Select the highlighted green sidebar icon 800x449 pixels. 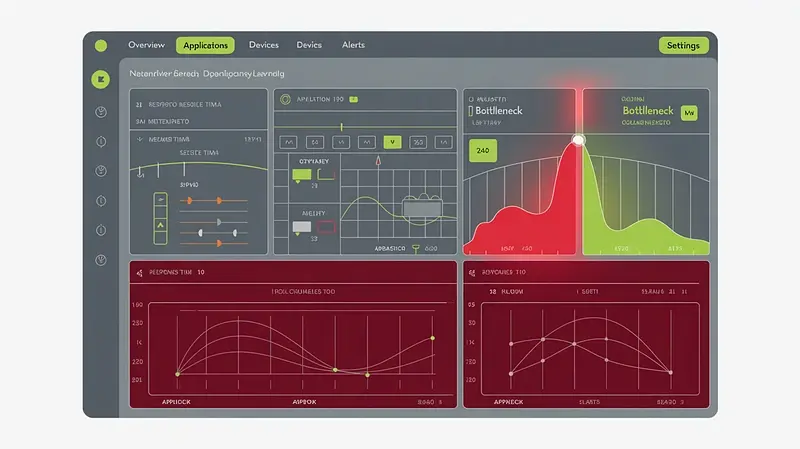pyautogui.click(x=100, y=80)
